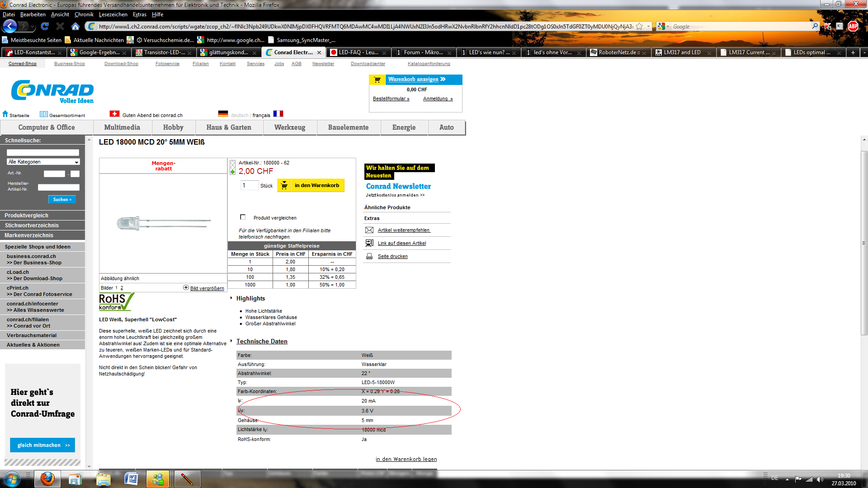
Task: Open the bookmark star dropdown arrow in the address bar
Action: 648,27
